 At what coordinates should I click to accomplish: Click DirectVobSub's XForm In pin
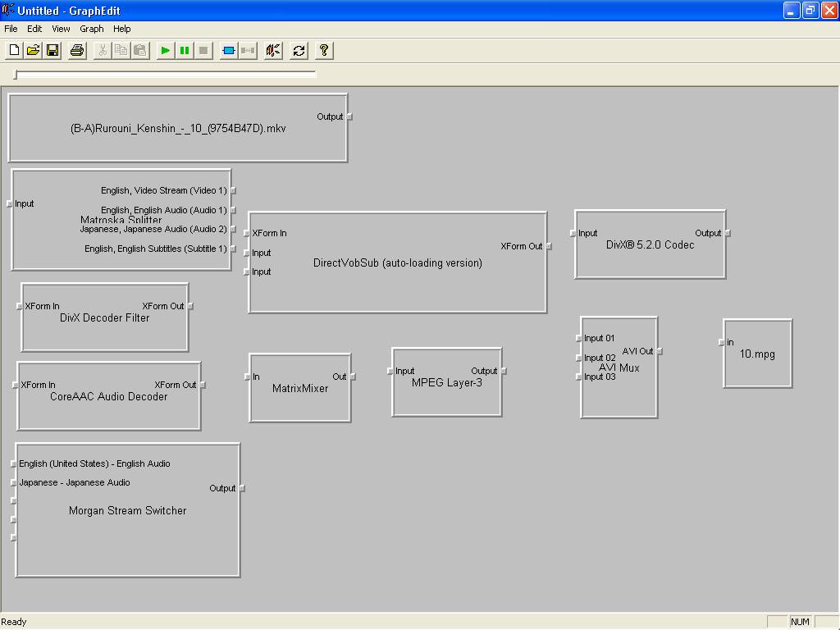[246, 234]
